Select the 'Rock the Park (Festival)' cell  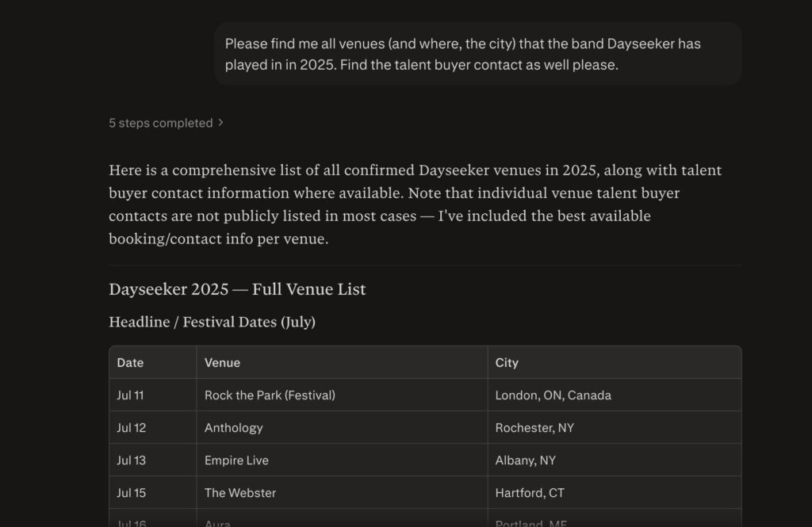point(270,395)
